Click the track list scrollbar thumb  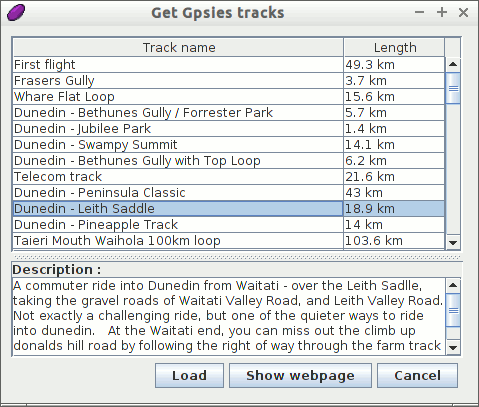[x=453, y=88]
